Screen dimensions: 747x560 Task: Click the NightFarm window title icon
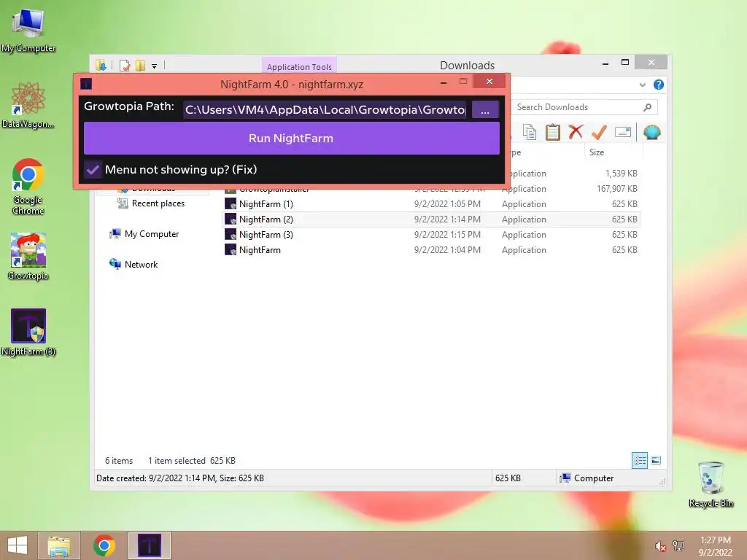coord(86,85)
